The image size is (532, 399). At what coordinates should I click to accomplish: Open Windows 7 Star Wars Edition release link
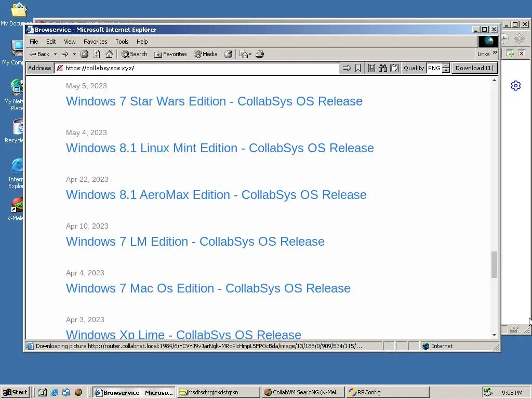click(x=214, y=101)
